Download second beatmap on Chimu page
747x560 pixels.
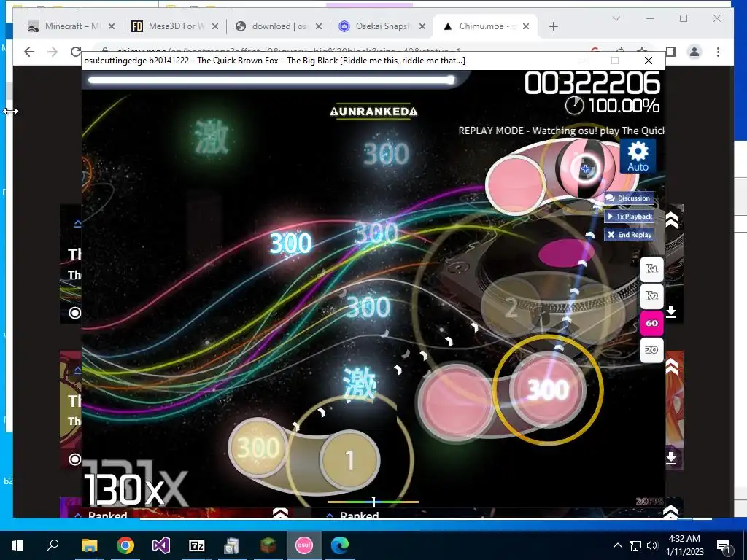pyautogui.click(x=671, y=458)
